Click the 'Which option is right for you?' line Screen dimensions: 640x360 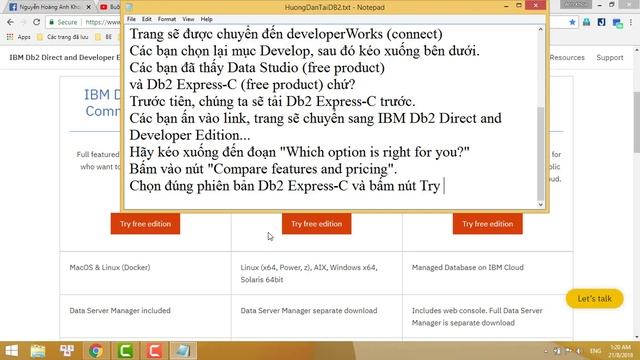pyautogui.click(x=299, y=152)
